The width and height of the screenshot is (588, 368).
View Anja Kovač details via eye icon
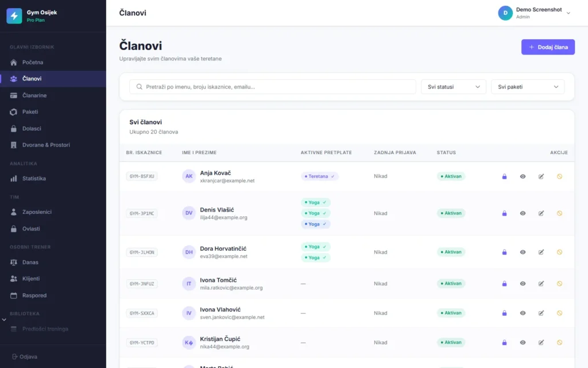pos(523,177)
